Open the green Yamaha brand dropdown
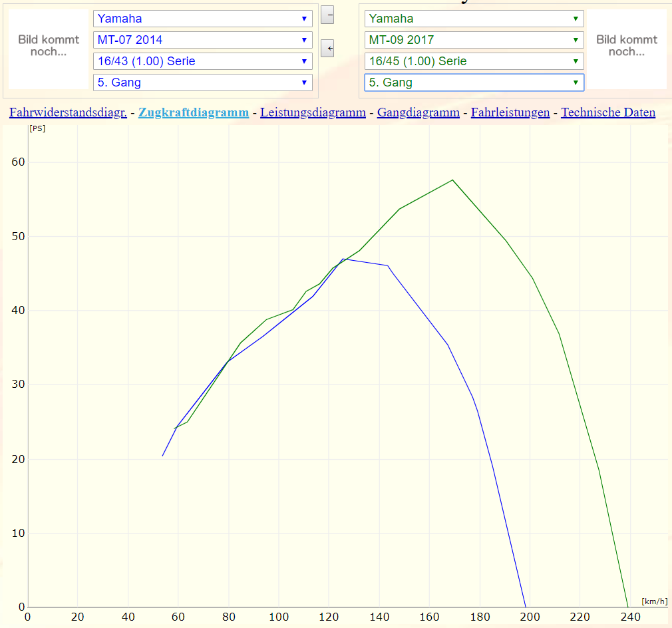 pos(474,19)
